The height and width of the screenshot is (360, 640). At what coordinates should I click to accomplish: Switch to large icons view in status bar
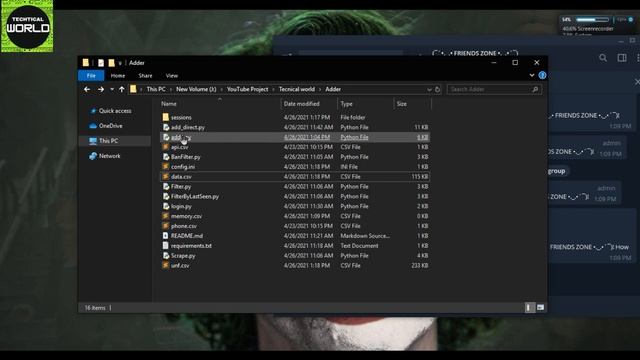540,307
